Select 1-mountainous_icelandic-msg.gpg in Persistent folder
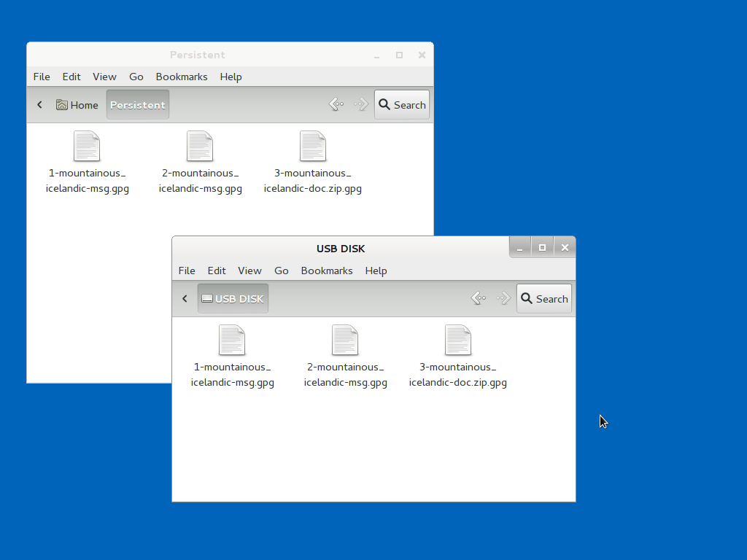This screenshot has height=560, width=747. [87, 147]
